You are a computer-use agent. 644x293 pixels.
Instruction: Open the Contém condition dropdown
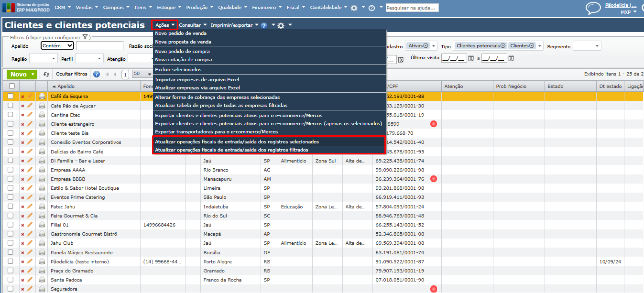click(57, 46)
